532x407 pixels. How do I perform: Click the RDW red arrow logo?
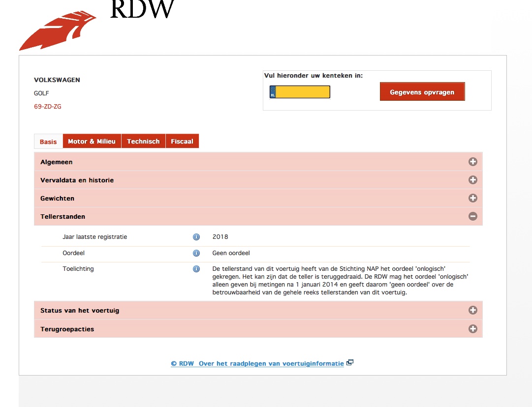click(58, 30)
